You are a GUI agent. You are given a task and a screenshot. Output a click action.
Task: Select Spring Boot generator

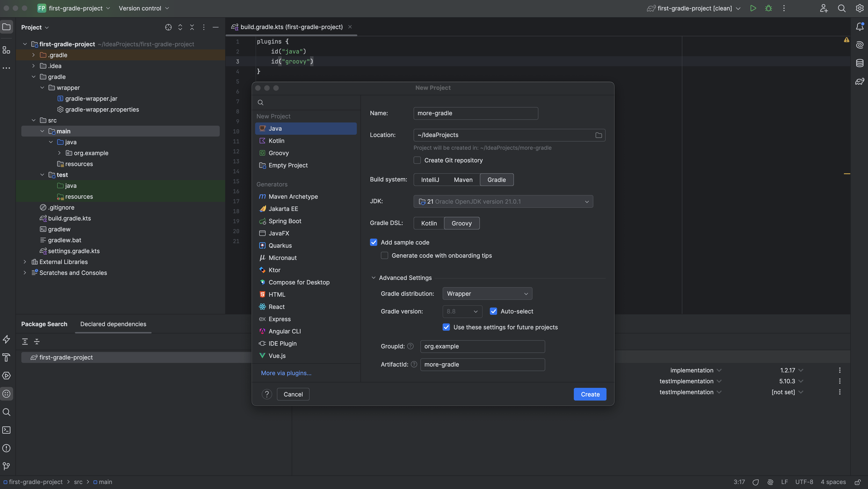285,221
